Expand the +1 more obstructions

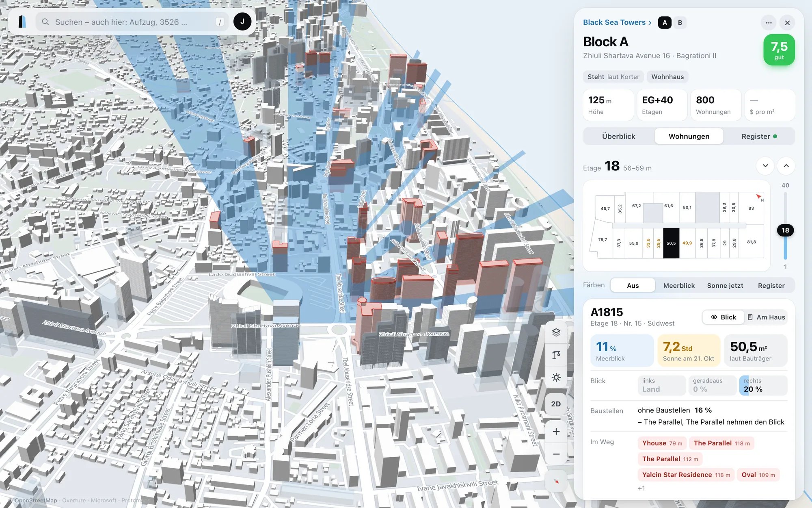pyautogui.click(x=641, y=488)
